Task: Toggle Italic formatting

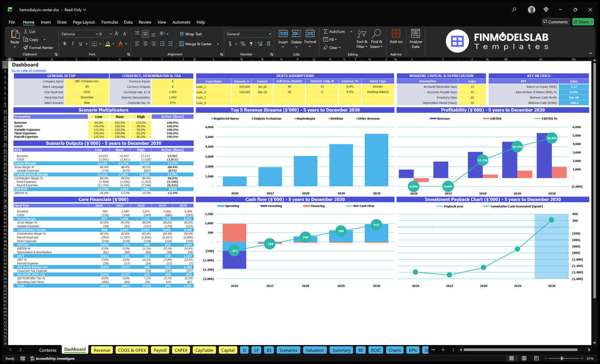Action: (x=72, y=44)
